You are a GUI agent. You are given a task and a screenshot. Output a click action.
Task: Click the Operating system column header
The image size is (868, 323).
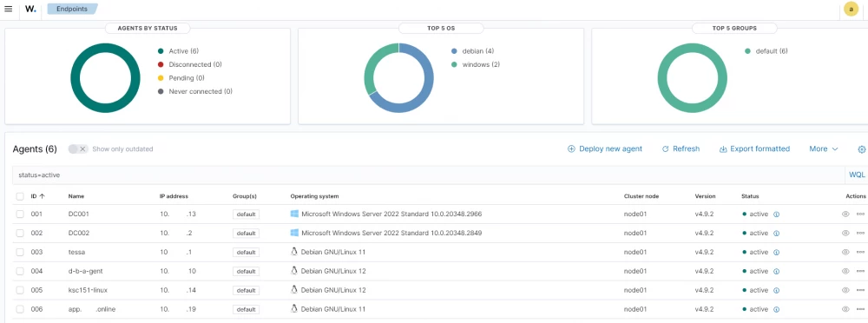click(314, 196)
